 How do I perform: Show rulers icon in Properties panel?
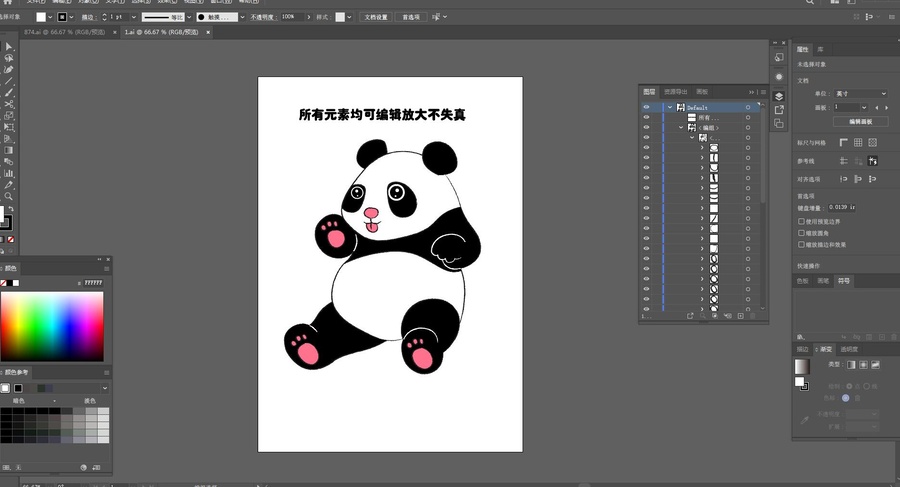pos(844,142)
